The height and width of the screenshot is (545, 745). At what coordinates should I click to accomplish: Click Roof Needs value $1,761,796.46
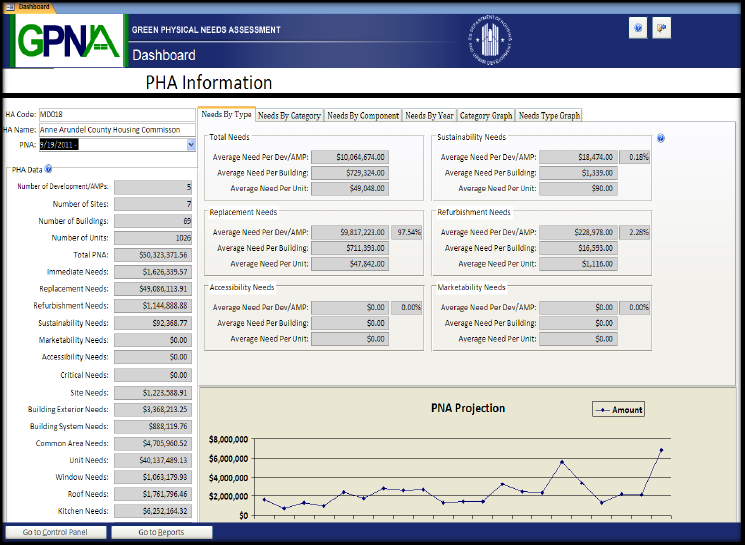click(153, 494)
